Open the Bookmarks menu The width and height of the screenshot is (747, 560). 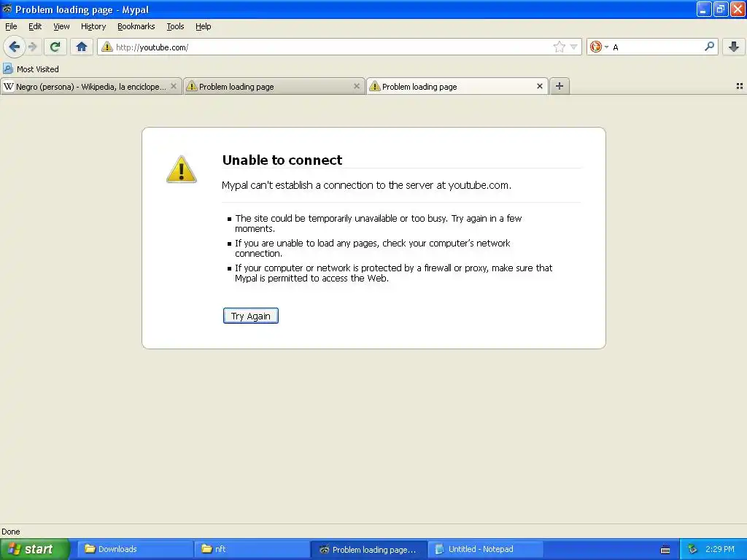pyautogui.click(x=136, y=26)
